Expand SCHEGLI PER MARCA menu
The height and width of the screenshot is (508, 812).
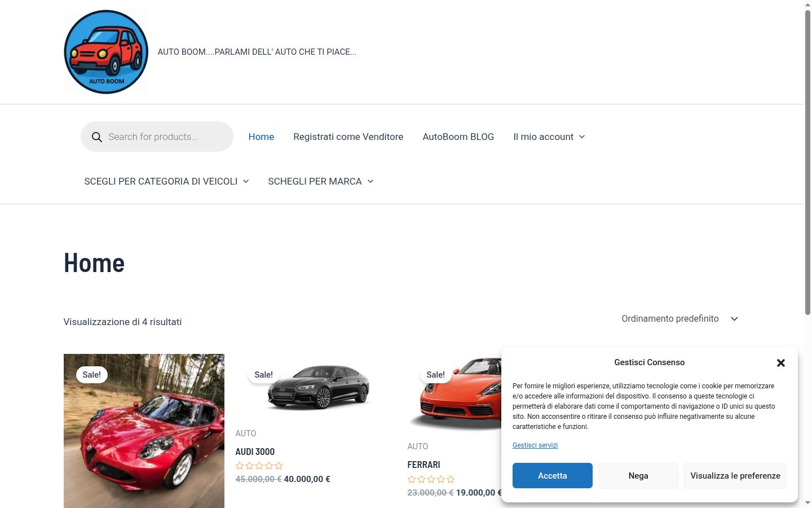click(321, 181)
